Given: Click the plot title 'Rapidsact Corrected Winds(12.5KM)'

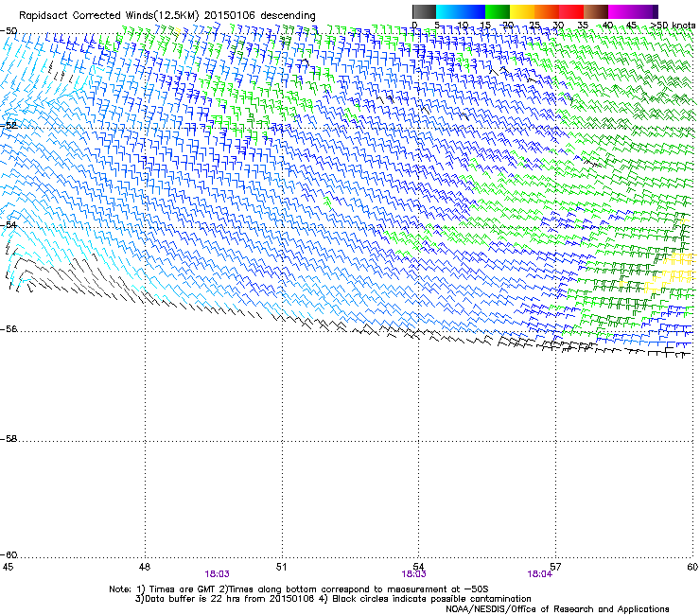Looking at the screenshot, I should (x=109, y=16).
